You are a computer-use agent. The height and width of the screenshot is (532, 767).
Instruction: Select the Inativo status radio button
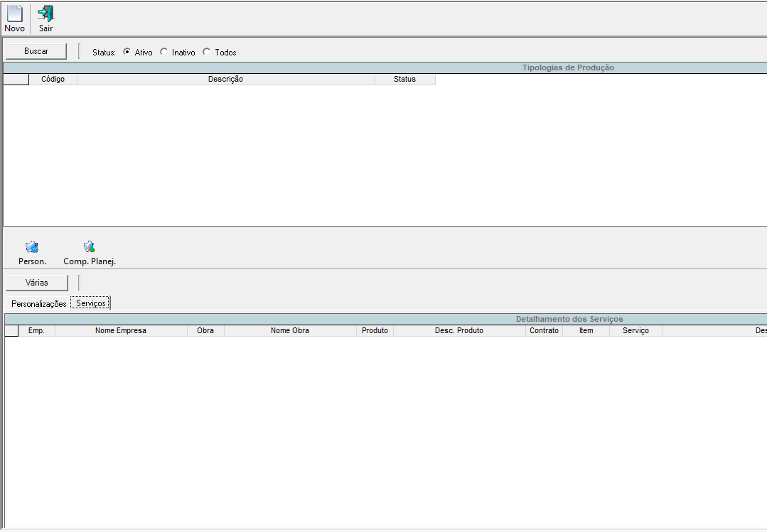[x=164, y=52]
